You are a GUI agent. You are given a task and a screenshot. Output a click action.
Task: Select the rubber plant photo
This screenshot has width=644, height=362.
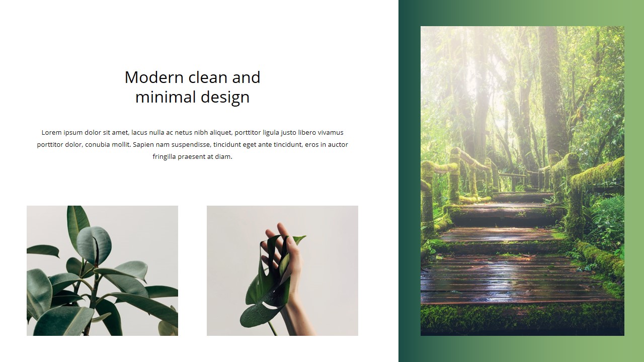tap(102, 270)
